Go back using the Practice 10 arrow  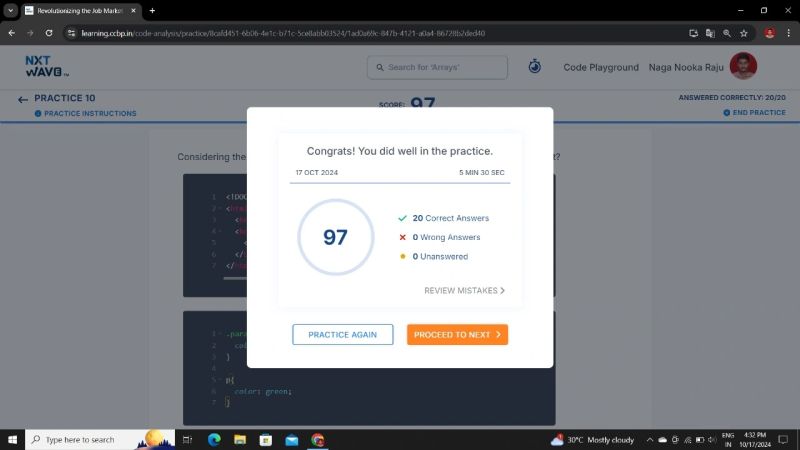coord(22,99)
